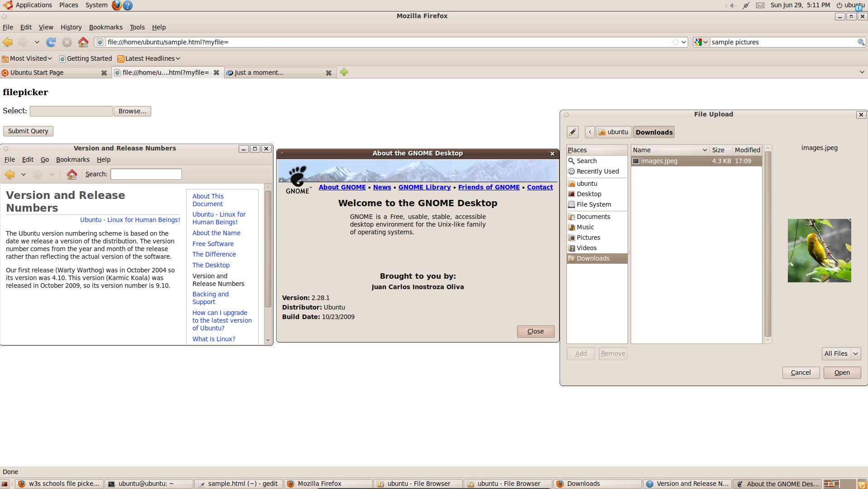Open the Firefox Bookmarks menu
This screenshot has width=868, height=489.
coord(106,27)
